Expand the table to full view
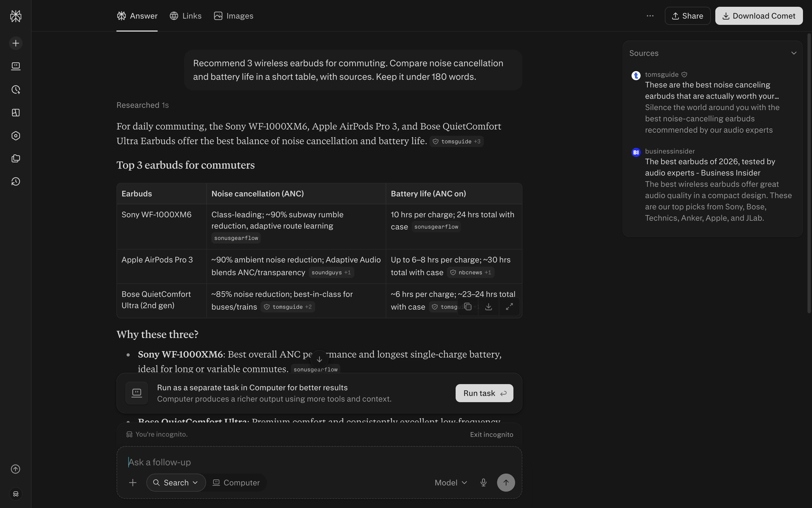Image resolution: width=812 pixels, height=508 pixels. (509, 307)
